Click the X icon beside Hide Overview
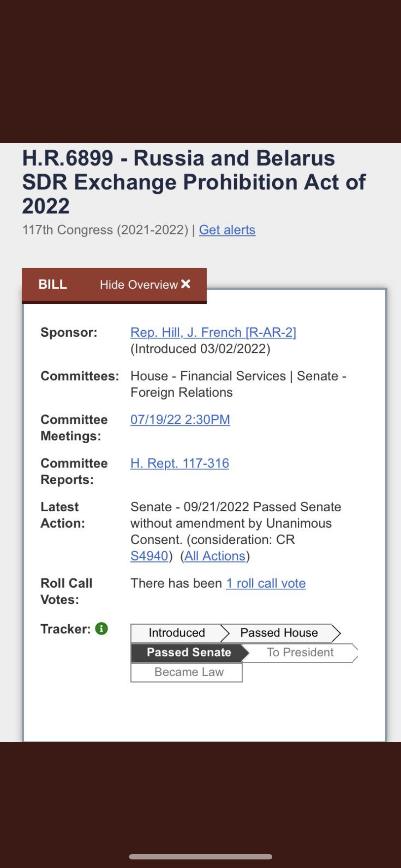The height and width of the screenshot is (868, 401). point(186,284)
